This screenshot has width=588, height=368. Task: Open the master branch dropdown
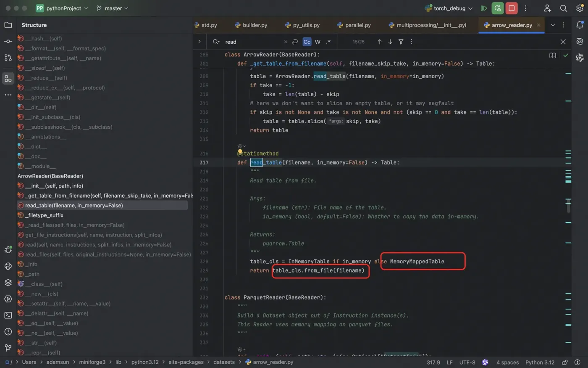click(112, 8)
